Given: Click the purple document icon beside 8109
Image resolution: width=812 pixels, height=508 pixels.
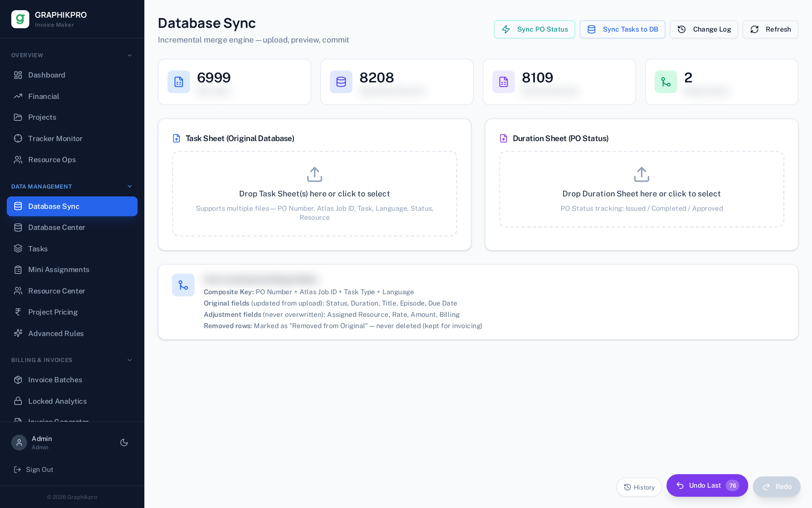Looking at the screenshot, I should coord(503,82).
